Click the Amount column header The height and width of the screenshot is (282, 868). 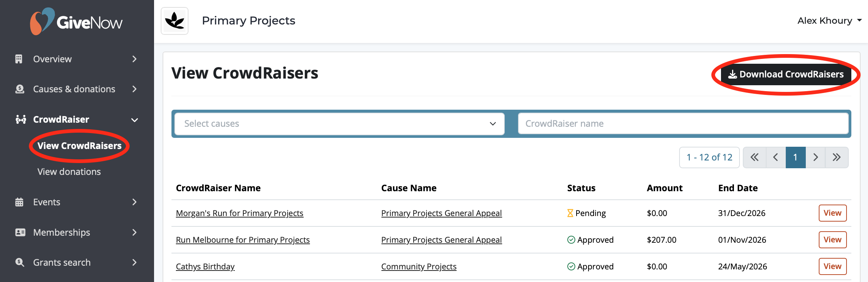[665, 188]
